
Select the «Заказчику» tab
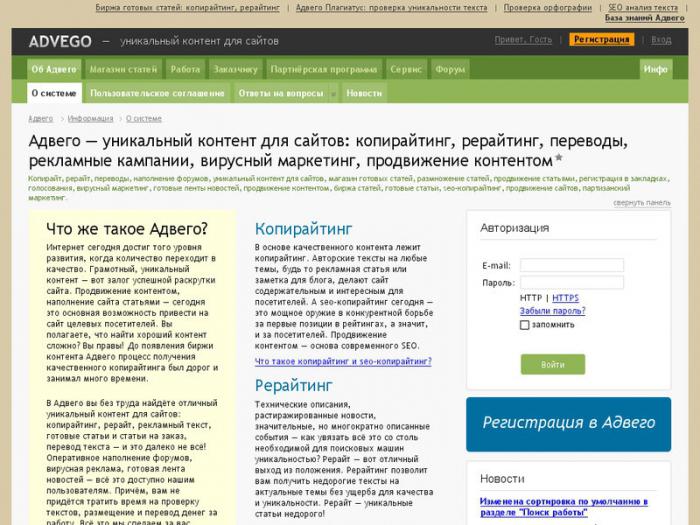click(235, 70)
